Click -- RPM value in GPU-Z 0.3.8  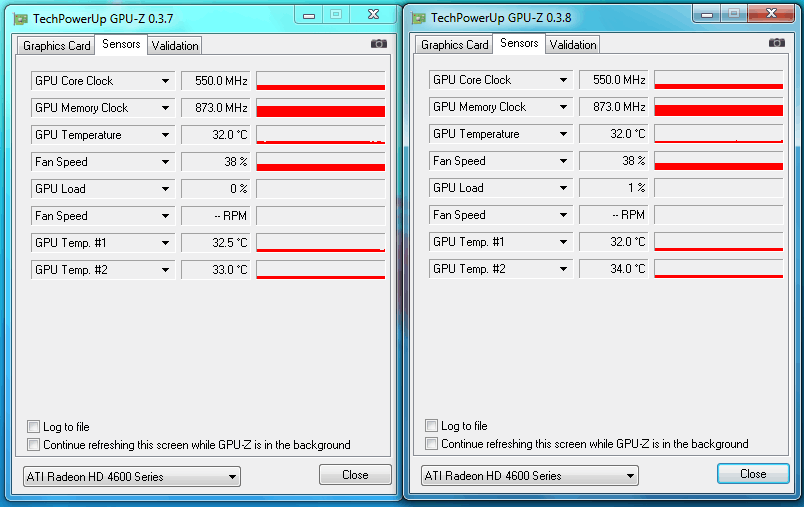pyautogui.click(x=614, y=215)
